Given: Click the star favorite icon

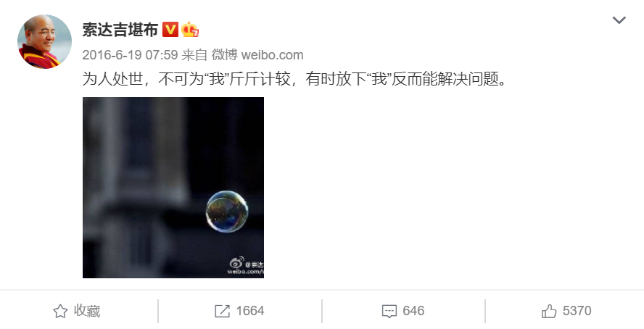Looking at the screenshot, I should [60, 312].
